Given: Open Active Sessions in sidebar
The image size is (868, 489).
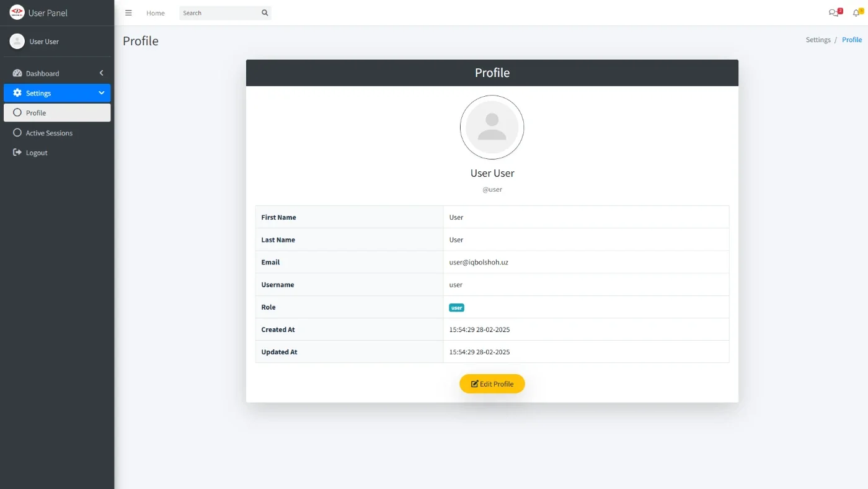Looking at the screenshot, I should [57, 133].
